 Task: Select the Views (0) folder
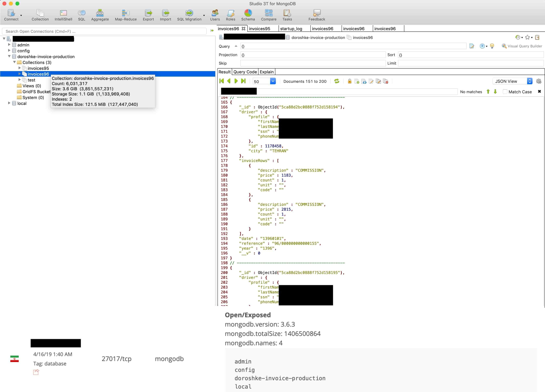[32, 86]
